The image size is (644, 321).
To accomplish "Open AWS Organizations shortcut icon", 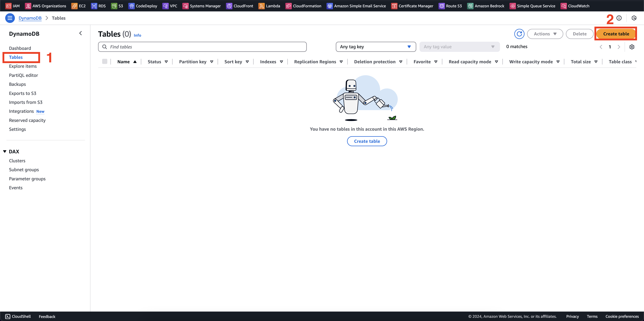I will click(x=28, y=6).
